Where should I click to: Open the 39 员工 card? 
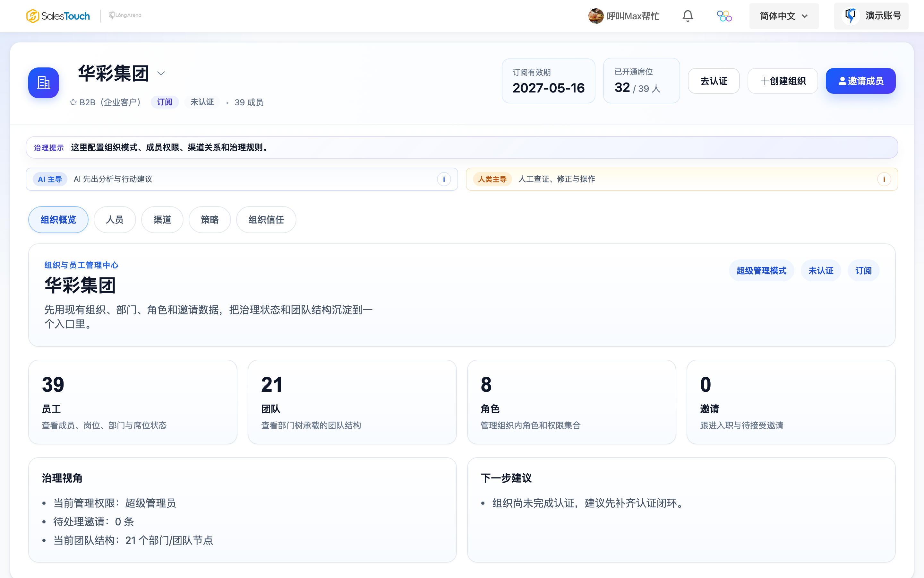point(133,402)
